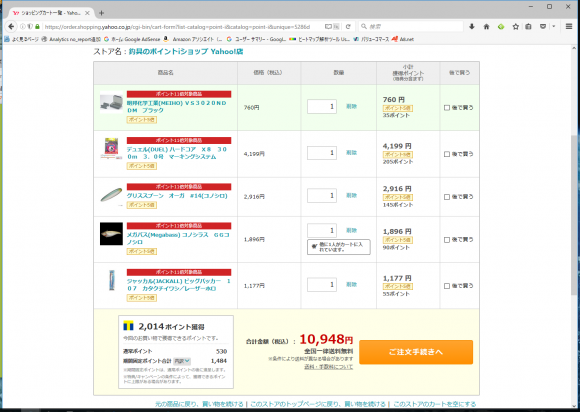Click the site information icon in address bar
The height and width of the screenshot is (412, 580).
tap(23, 27)
